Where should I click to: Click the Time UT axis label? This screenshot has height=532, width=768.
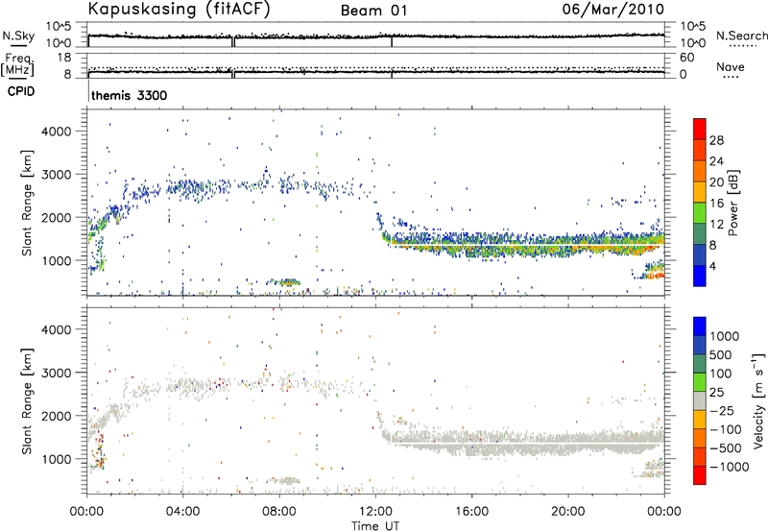[375, 526]
